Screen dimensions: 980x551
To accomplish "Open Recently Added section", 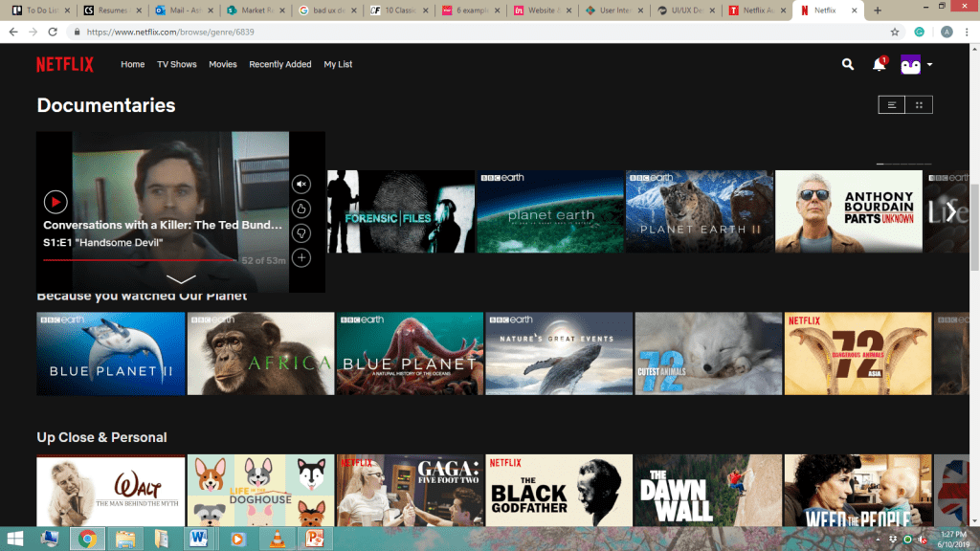I will point(280,64).
